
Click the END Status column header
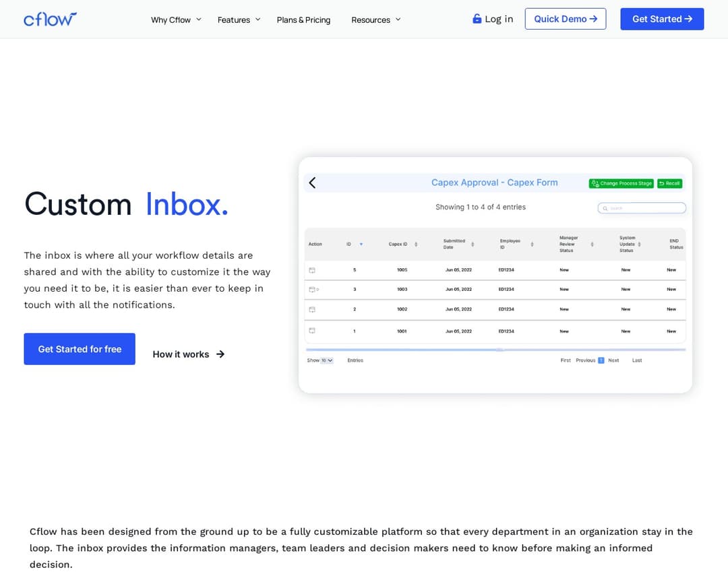click(676, 244)
